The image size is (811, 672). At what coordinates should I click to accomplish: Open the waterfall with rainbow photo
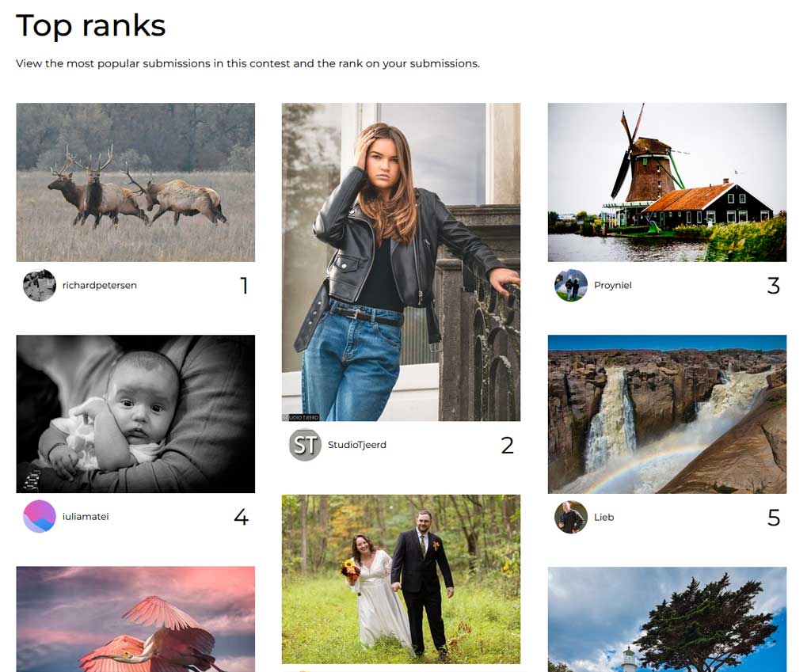pos(667,414)
